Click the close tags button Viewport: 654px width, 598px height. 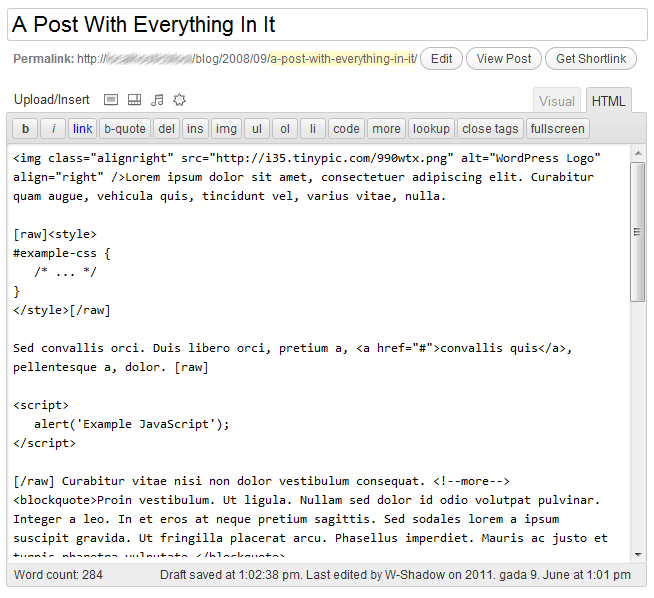click(490, 128)
